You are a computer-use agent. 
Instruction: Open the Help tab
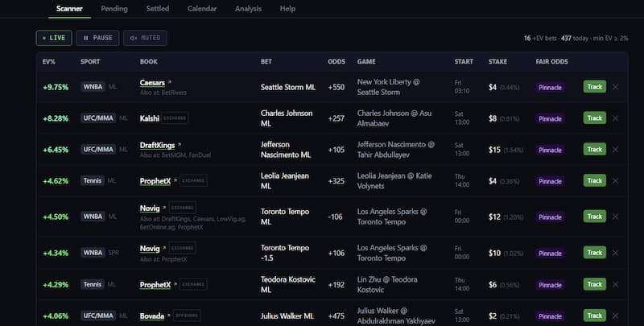[287, 9]
